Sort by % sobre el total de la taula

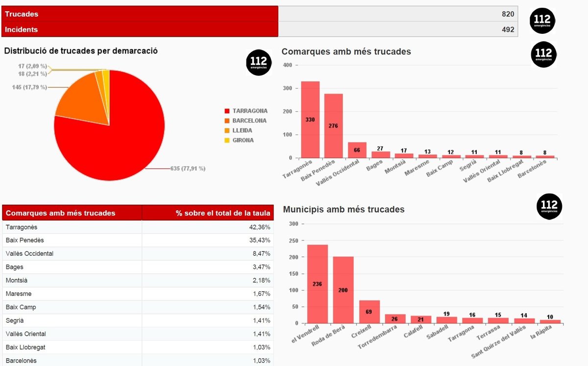(208, 213)
